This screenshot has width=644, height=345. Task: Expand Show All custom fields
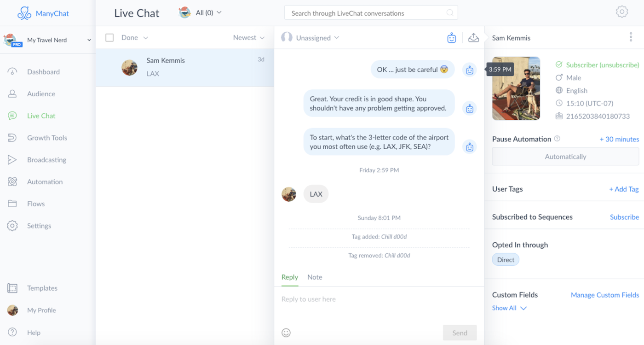tap(509, 308)
